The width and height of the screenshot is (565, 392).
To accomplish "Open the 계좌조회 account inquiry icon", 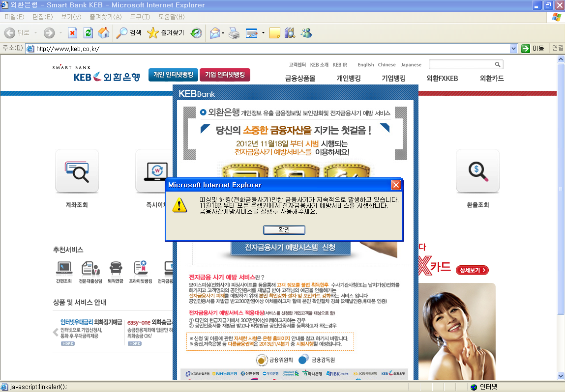I will pyautogui.click(x=77, y=171).
